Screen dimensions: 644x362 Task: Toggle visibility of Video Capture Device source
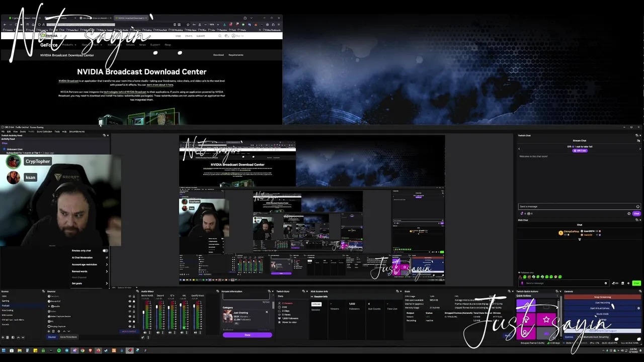point(130,316)
